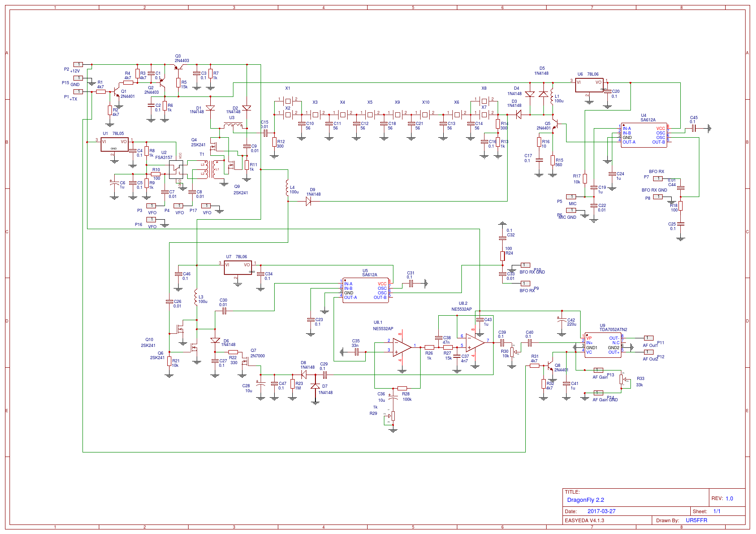Select the U4 SA612A IC block
Image resolution: width=756 pixels, height=534 pixels.
(x=643, y=135)
